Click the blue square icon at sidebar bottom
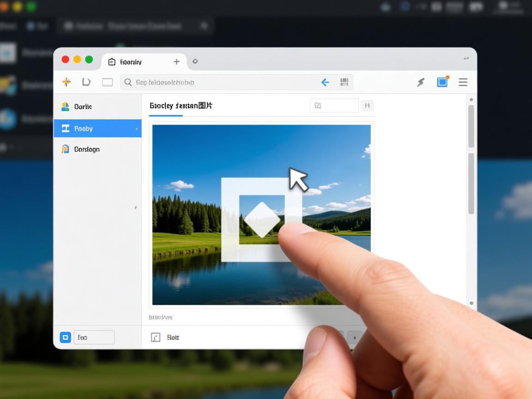Screen dimensions: 532x399 tap(65, 338)
